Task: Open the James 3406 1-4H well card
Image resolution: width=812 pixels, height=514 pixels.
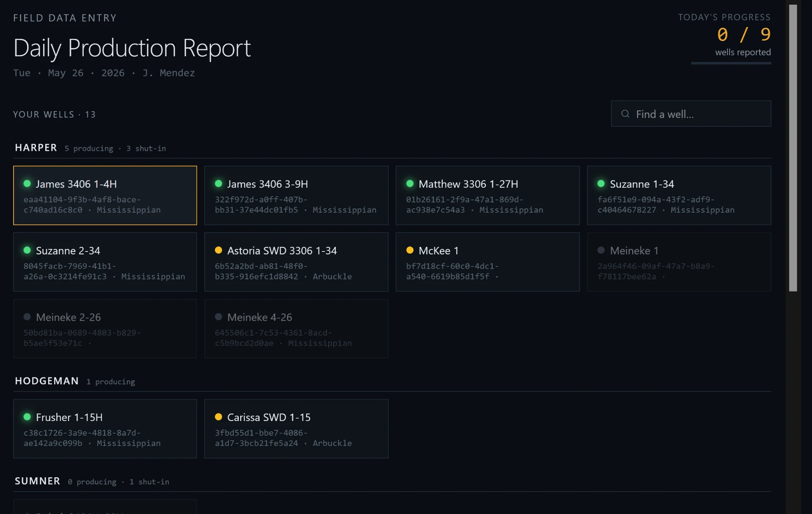Action: [x=105, y=195]
